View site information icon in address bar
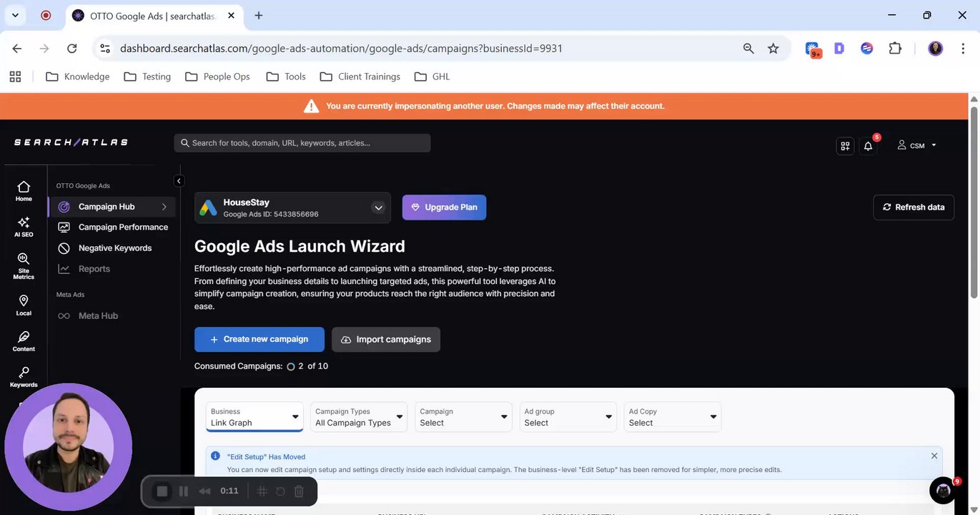The image size is (980, 515). click(x=105, y=49)
